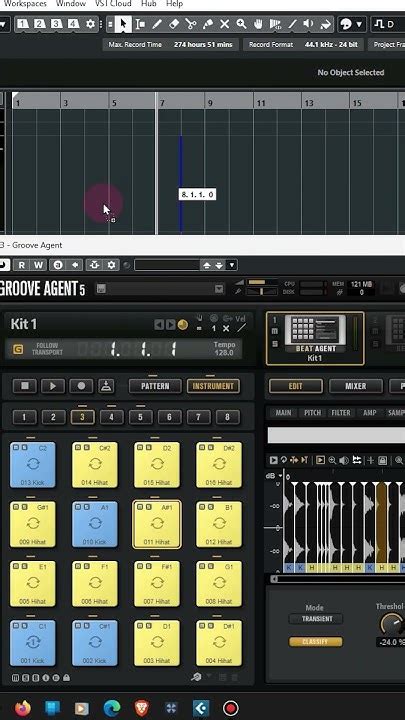
Task: Open the color menu dropdown arrow in toolbar
Action: (359, 24)
